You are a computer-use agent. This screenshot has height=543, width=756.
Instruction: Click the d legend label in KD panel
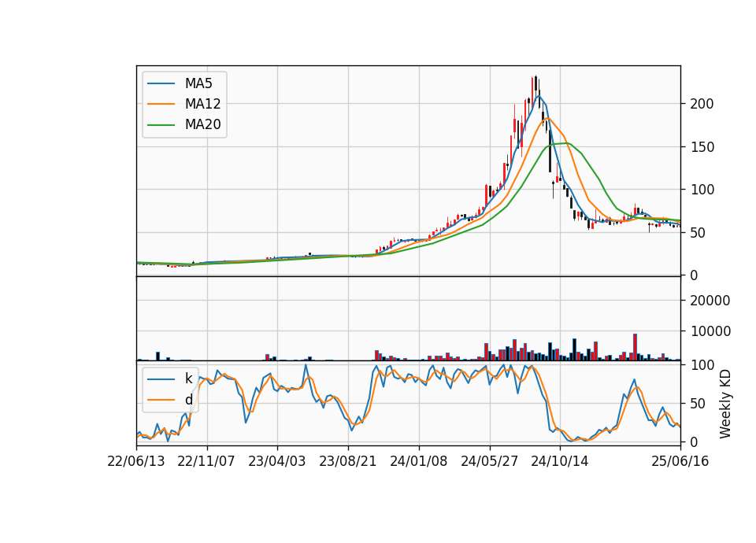pos(188,400)
